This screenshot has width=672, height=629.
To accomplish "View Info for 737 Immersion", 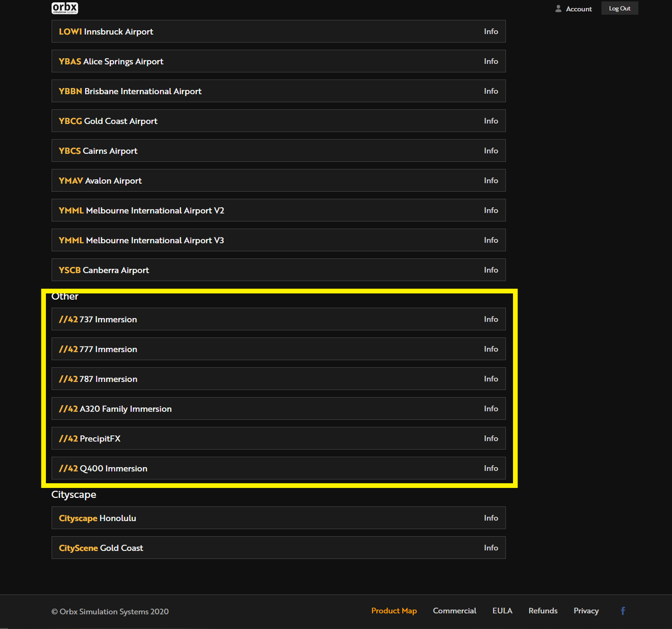I will pyautogui.click(x=491, y=319).
